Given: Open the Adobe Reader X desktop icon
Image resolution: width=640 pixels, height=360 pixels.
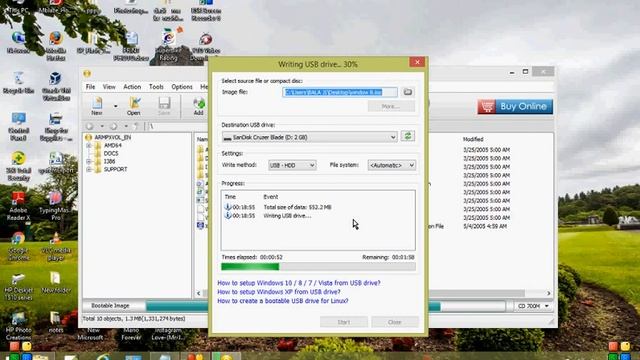Looking at the screenshot, I should pyautogui.click(x=18, y=206).
